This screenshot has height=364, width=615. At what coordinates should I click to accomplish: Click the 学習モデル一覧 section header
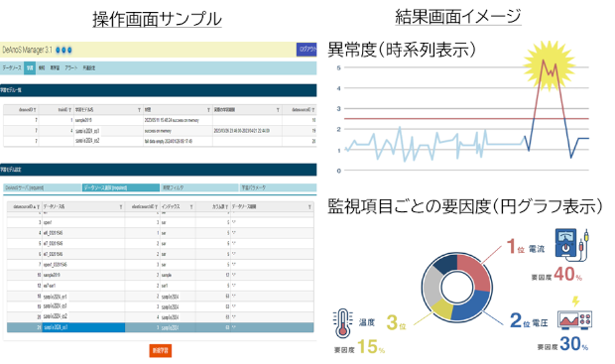pyautogui.click(x=158, y=90)
